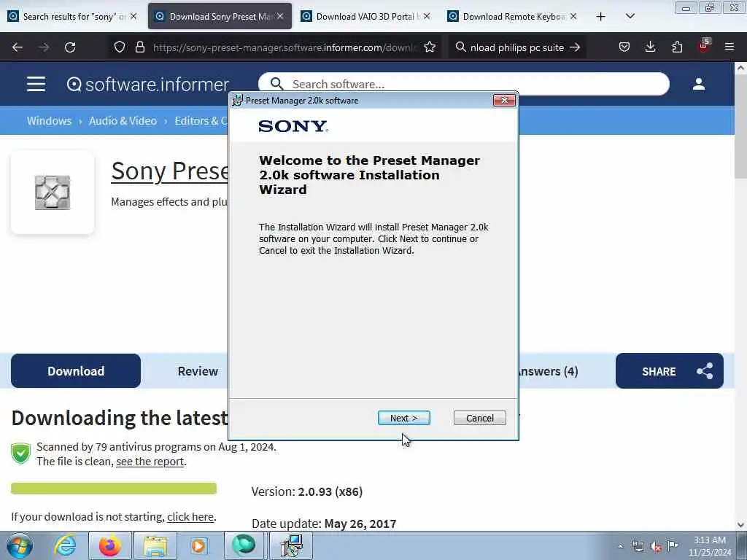Go to Audio & Video breadcrumb
Screen dimensions: 747x560
123,121
